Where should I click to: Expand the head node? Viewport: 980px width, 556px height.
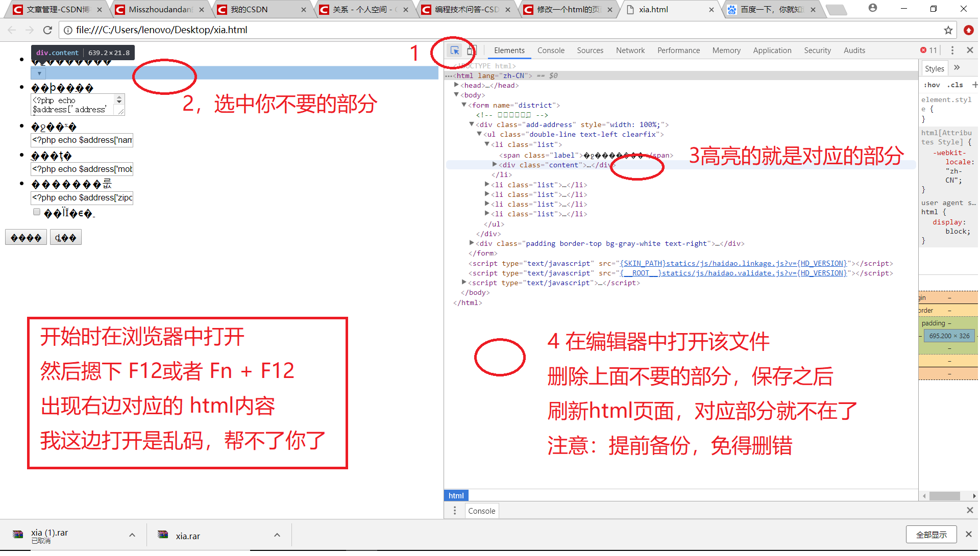tap(456, 85)
